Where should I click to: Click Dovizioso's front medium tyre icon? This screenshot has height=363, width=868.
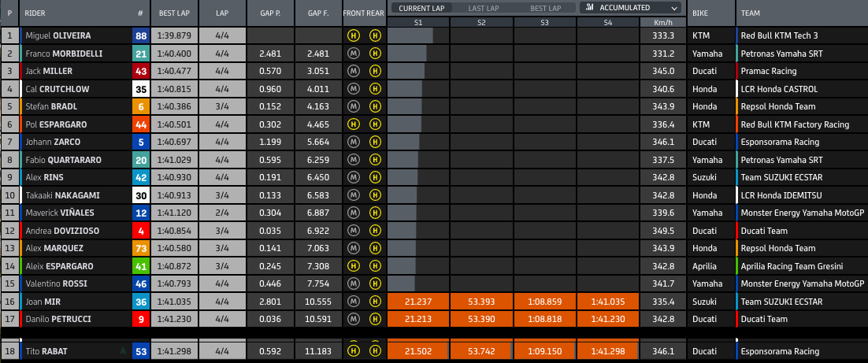pos(353,231)
